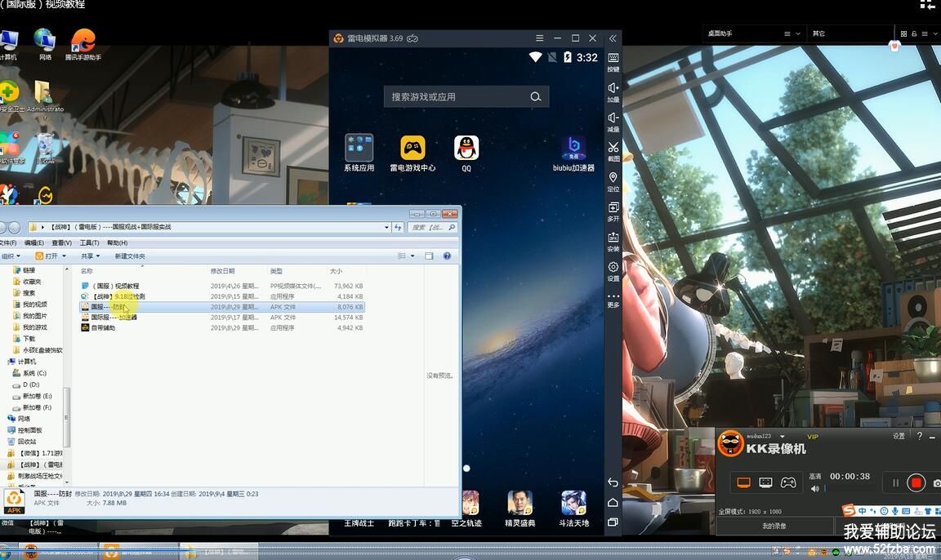Open the 编辑(E) menu in Explorer
Viewport: 941px width, 560px height.
tap(33, 242)
